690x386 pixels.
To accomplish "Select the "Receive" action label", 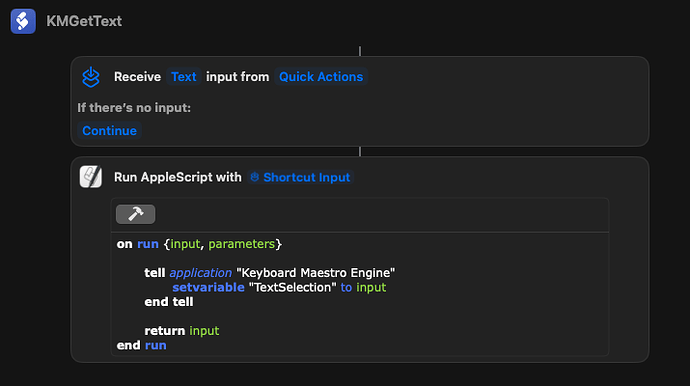I will point(137,77).
